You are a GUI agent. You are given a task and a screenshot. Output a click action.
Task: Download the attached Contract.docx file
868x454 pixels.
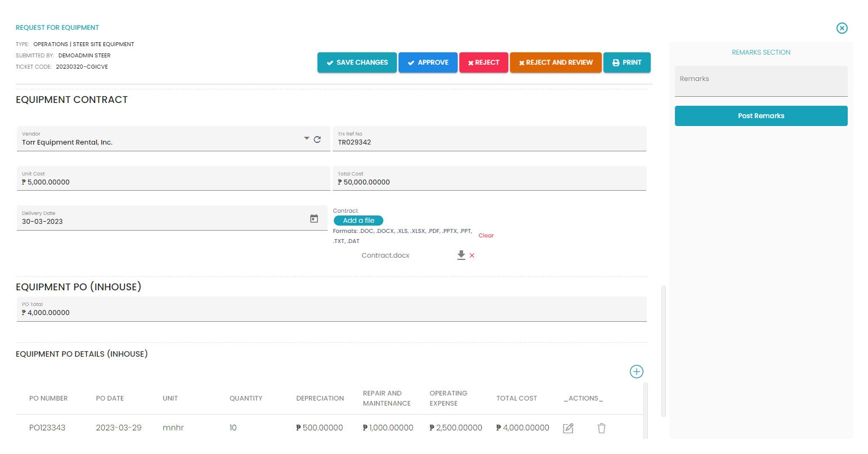pos(461,255)
